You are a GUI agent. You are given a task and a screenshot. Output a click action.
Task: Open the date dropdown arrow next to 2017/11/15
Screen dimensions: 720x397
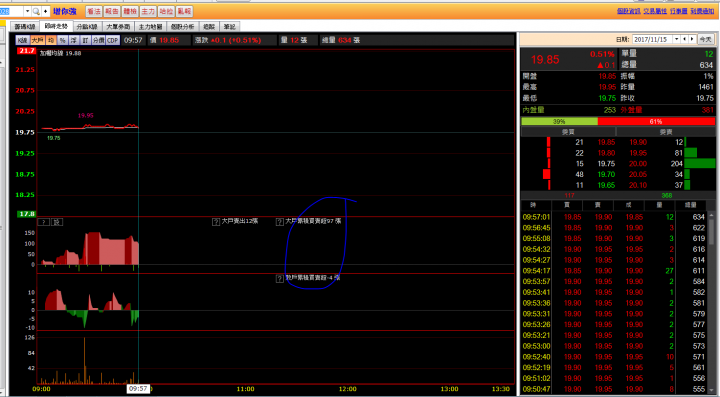click(x=676, y=39)
